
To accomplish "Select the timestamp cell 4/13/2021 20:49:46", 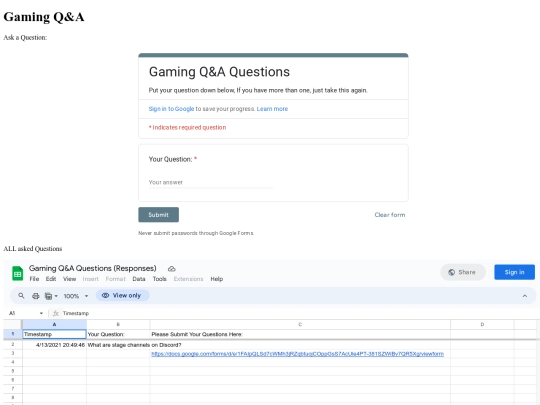I will (54, 345).
